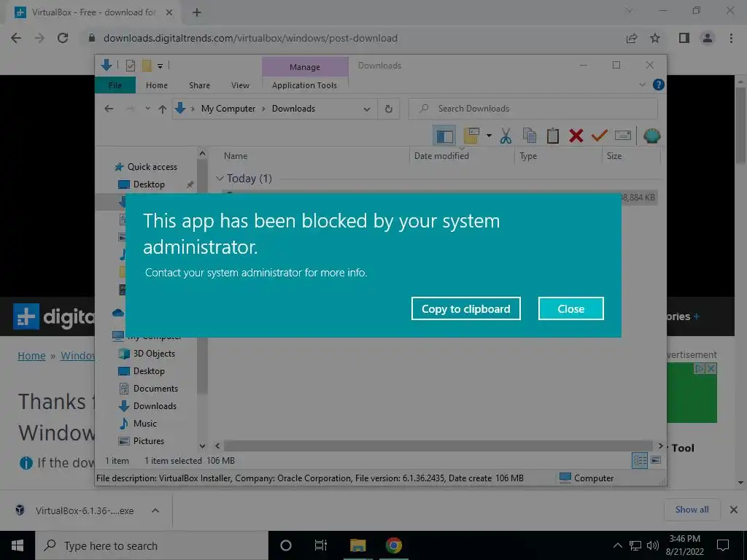Image resolution: width=747 pixels, height=560 pixels.
Task: Click the Explorer help question mark icon
Action: pos(659,85)
